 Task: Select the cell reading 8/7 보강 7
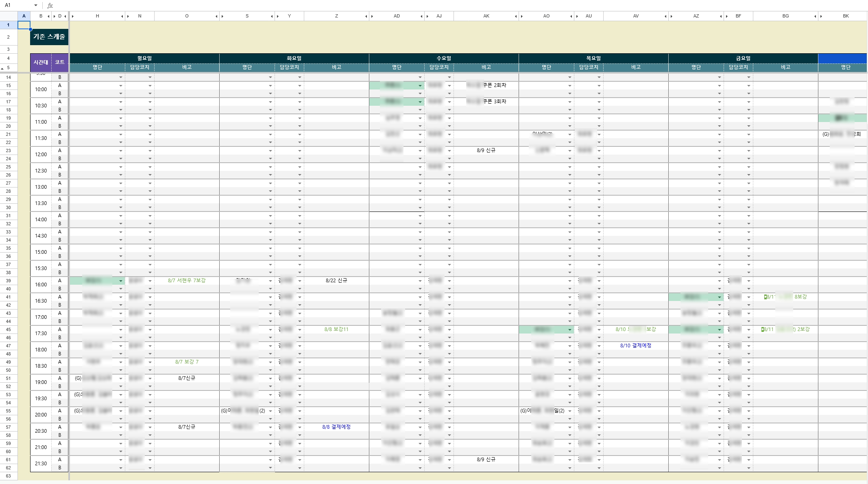point(187,362)
